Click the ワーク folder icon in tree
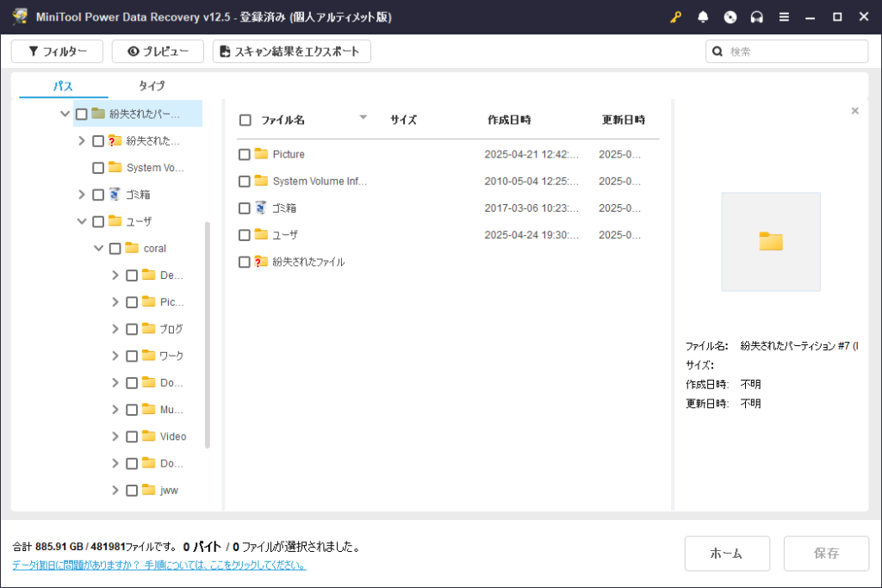The width and height of the screenshot is (882, 588). pos(148,356)
